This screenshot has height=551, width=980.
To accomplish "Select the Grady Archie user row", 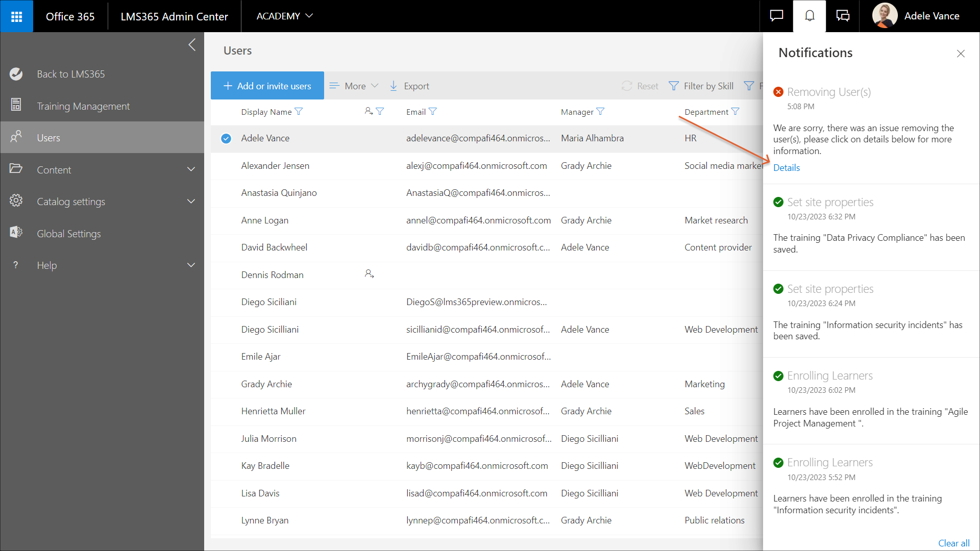I will point(266,384).
